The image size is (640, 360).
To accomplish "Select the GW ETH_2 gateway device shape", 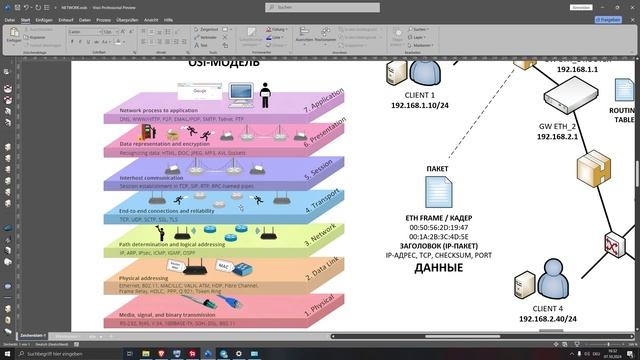I will [571, 96].
